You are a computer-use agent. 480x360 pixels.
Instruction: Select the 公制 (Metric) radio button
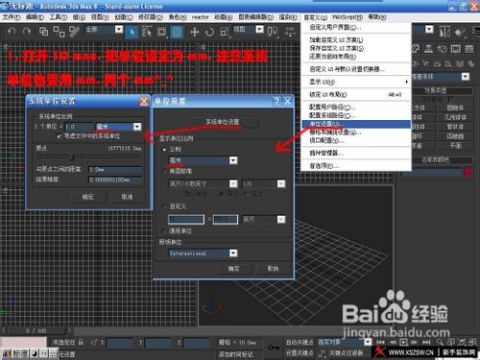164,149
